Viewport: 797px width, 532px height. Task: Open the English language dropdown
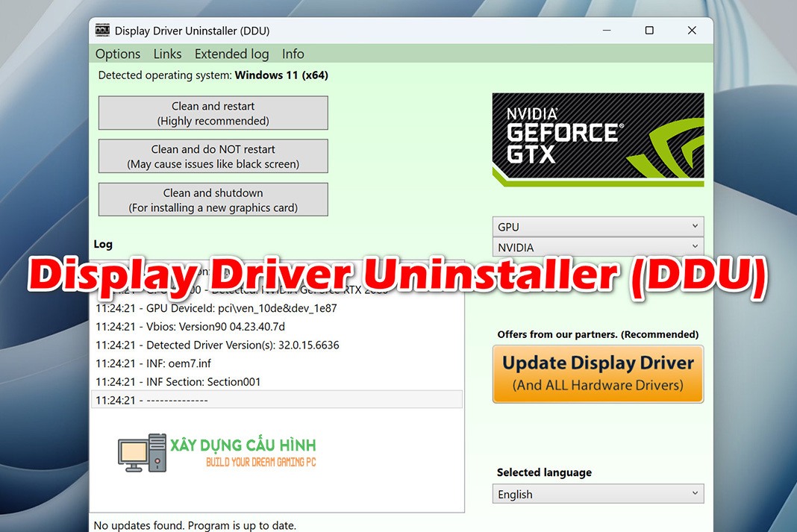[598, 494]
